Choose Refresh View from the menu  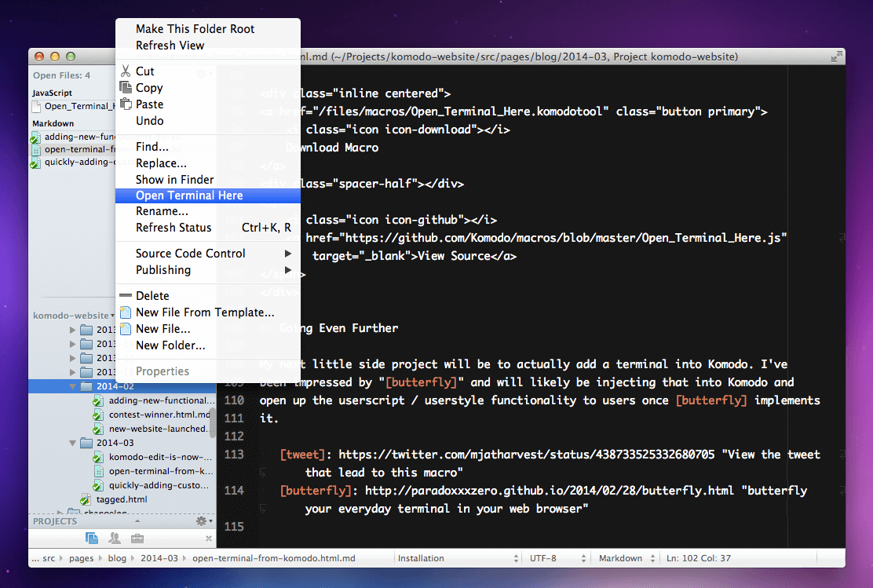pos(208,45)
